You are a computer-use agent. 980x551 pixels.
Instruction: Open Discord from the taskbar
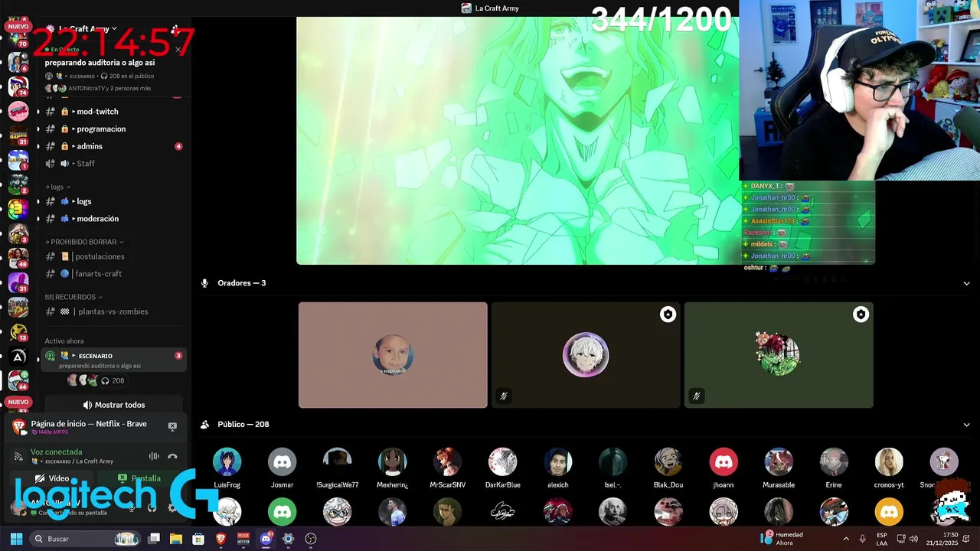(x=266, y=539)
